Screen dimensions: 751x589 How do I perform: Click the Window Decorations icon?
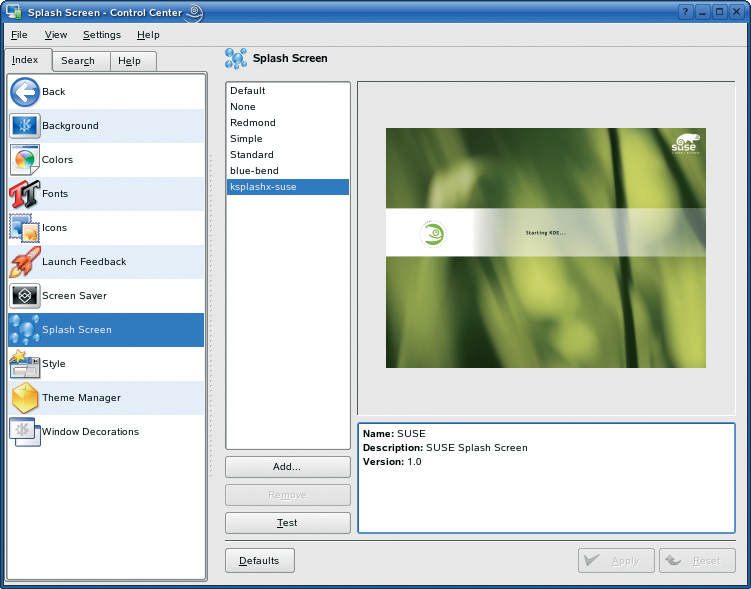(25, 432)
